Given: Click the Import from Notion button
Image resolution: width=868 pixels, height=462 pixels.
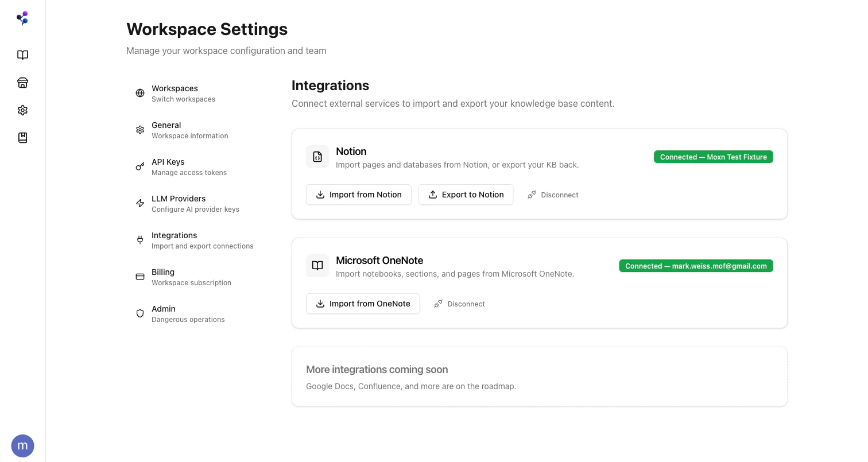Looking at the screenshot, I should point(359,195).
